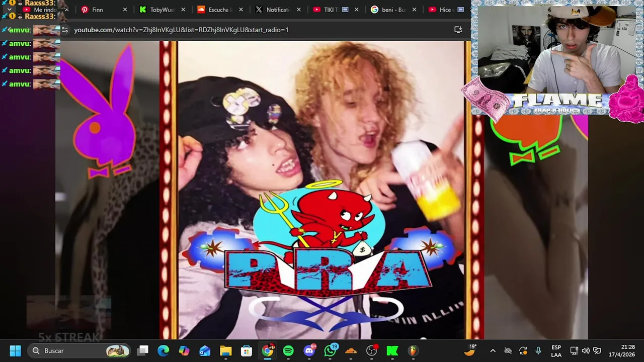Image resolution: width=644 pixels, height=362 pixels.
Task: Pause the playing YouTube video
Action: point(321,190)
